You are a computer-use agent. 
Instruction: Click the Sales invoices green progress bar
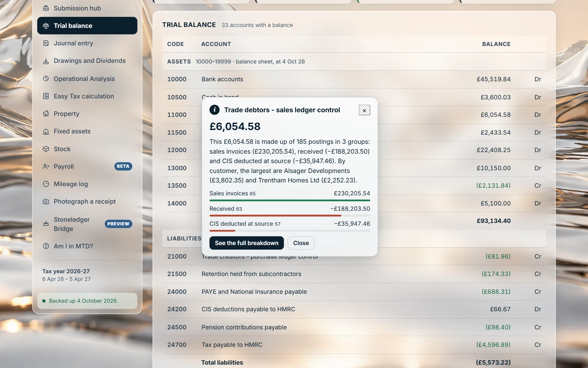coord(290,200)
